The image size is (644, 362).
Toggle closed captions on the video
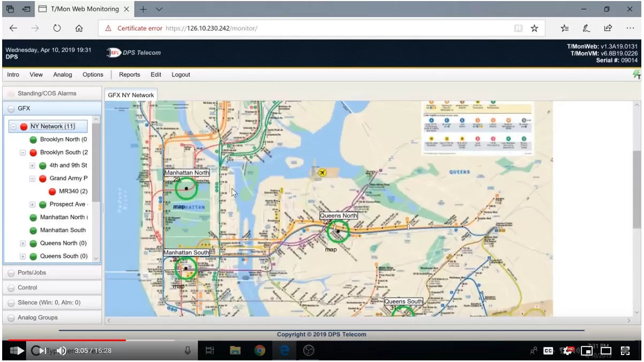(548, 351)
